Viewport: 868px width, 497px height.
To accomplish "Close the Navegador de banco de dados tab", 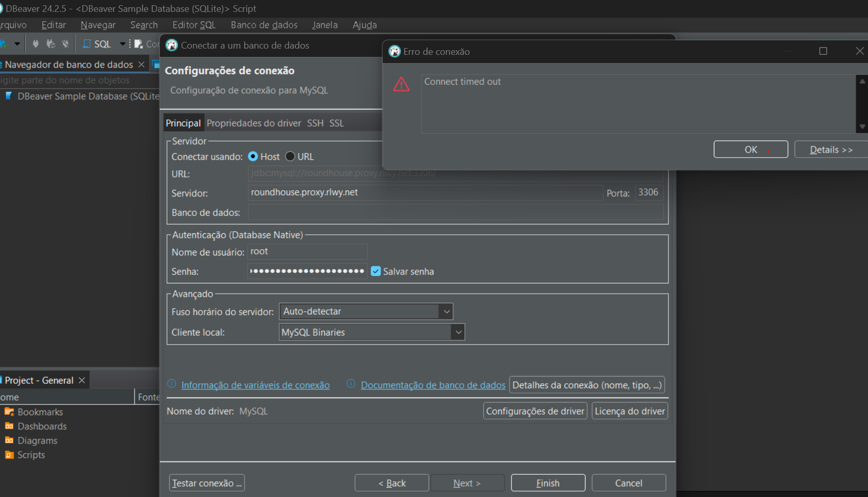I will pos(141,64).
